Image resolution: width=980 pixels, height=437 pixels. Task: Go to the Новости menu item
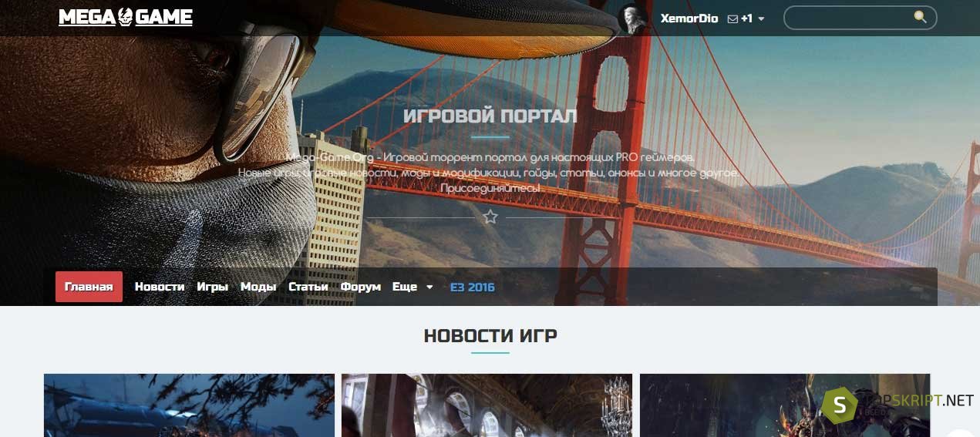point(160,287)
